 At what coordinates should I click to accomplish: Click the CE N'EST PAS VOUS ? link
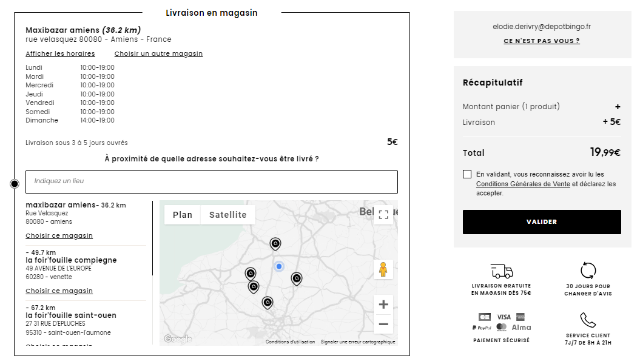(x=542, y=41)
